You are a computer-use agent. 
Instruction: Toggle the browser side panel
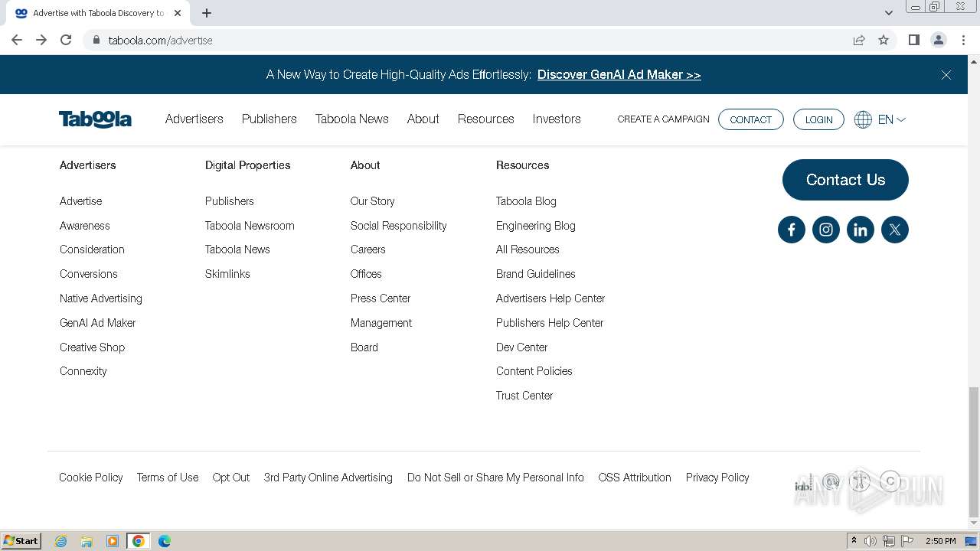(913, 40)
